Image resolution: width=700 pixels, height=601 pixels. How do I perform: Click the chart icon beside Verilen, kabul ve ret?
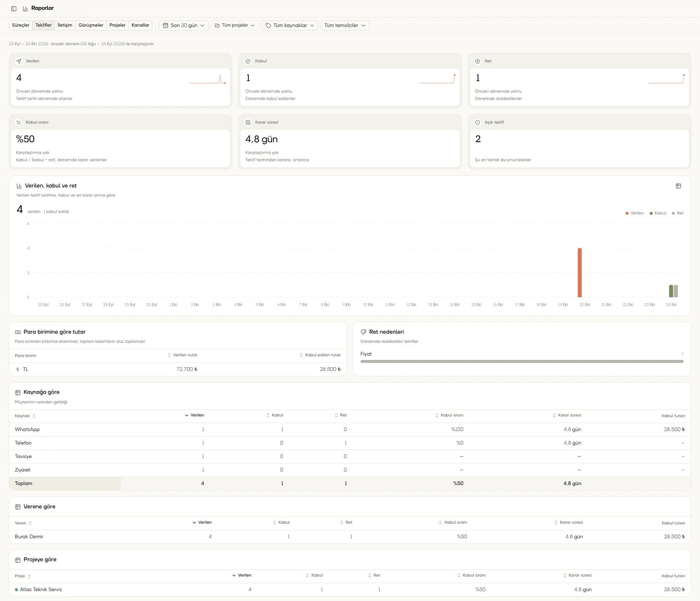[x=19, y=186]
